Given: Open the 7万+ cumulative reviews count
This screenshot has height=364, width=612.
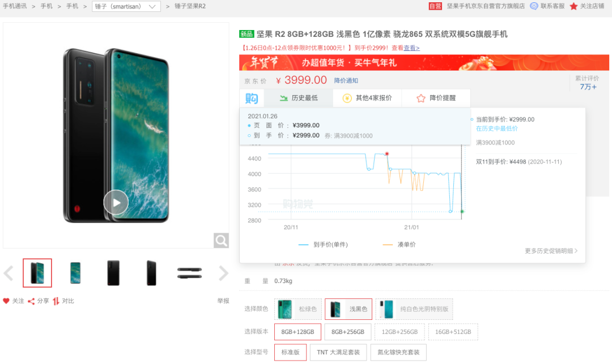Looking at the screenshot, I should 588,87.
